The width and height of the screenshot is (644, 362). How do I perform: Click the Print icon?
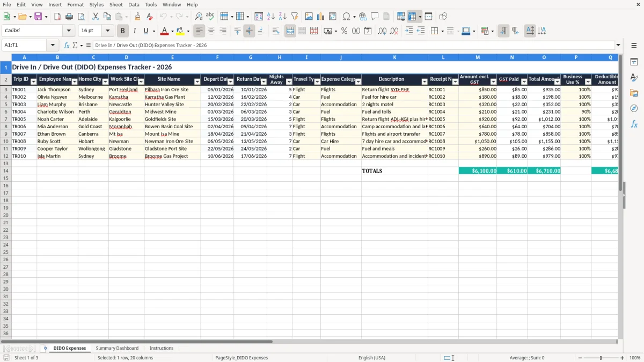[69, 17]
